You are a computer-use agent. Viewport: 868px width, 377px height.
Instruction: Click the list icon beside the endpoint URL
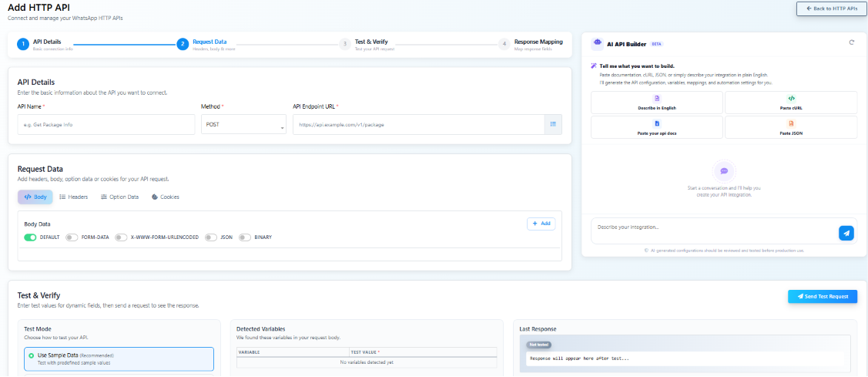(553, 124)
